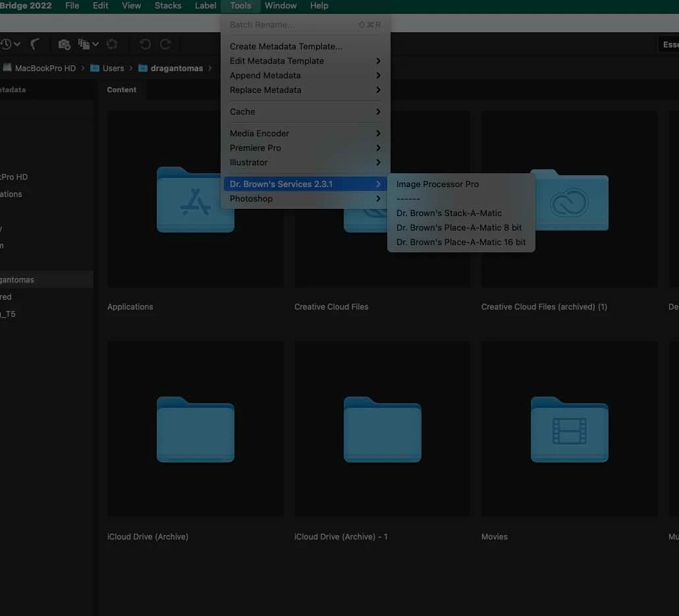Expand the Edit Metadata Template submenu
679x616 pixels.
(x=305, y=61)
